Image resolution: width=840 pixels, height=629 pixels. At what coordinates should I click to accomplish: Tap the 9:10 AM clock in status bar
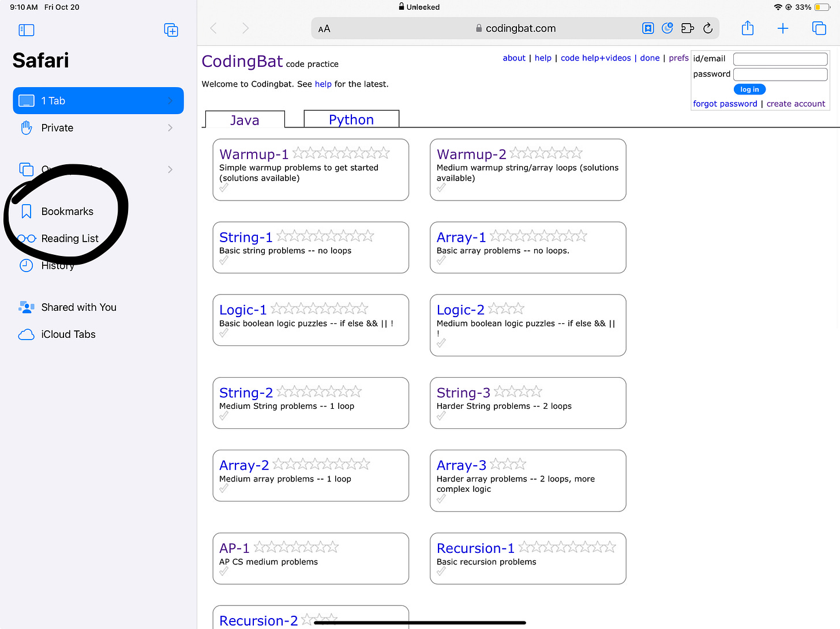[x=24, y=7]
